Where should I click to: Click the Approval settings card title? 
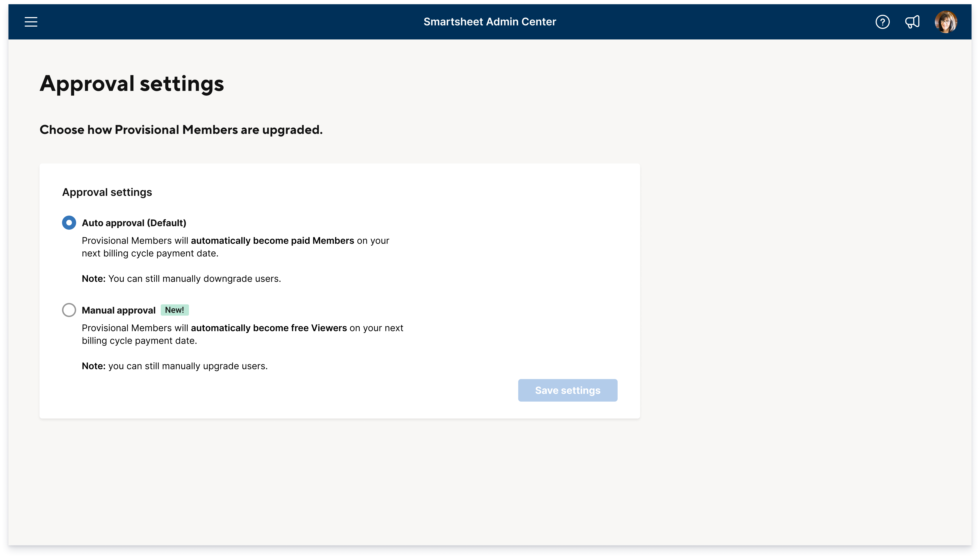tap(107, 192)
